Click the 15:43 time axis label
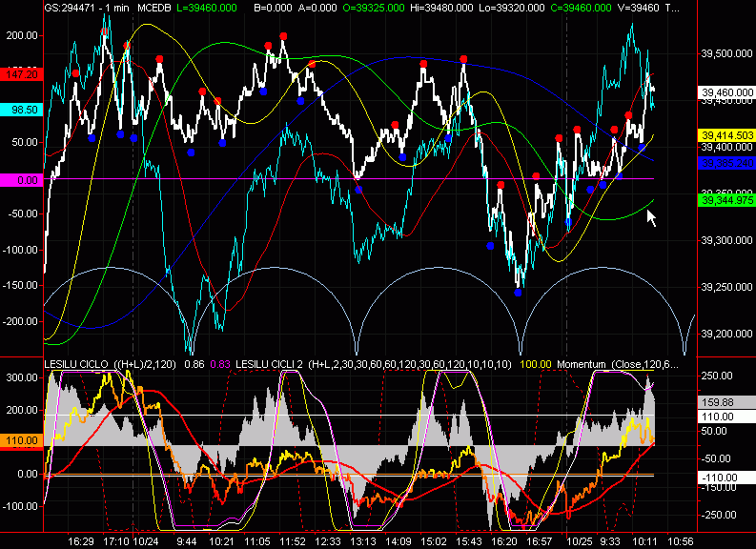Image resolution: width=756 pixels, height=549 pixels. pos(469,541)
